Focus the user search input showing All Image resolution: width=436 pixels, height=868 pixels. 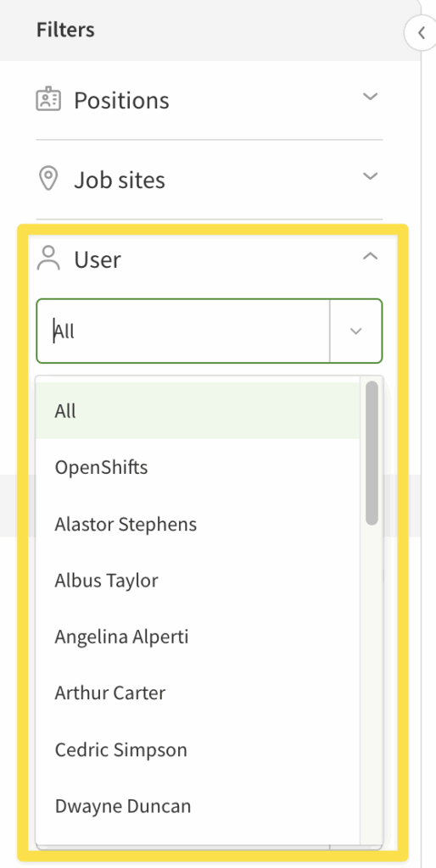click(183, 331)
